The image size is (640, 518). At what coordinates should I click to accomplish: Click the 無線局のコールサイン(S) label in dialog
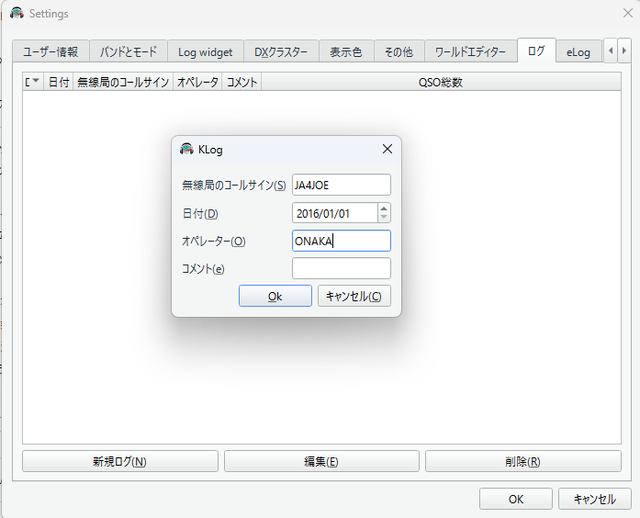(234, 185)
